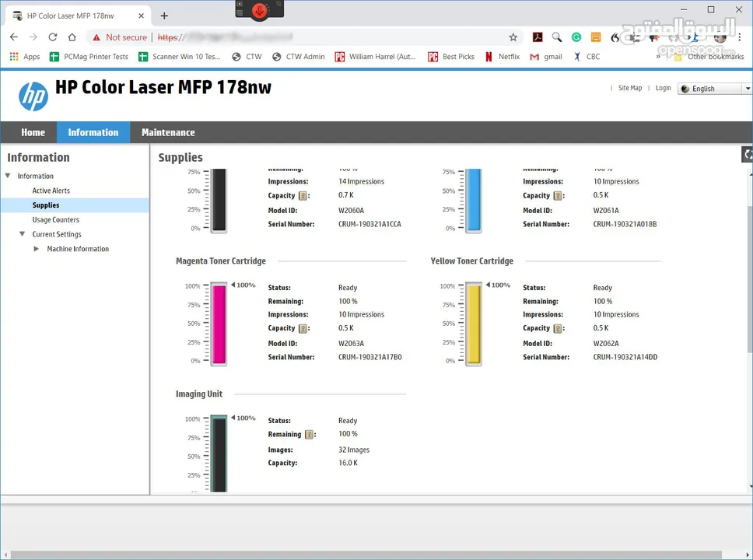Viewport: 753px width, 560px height.
Task: Click the Yellow Toner Cartridge heading
Action: (471, 261)
